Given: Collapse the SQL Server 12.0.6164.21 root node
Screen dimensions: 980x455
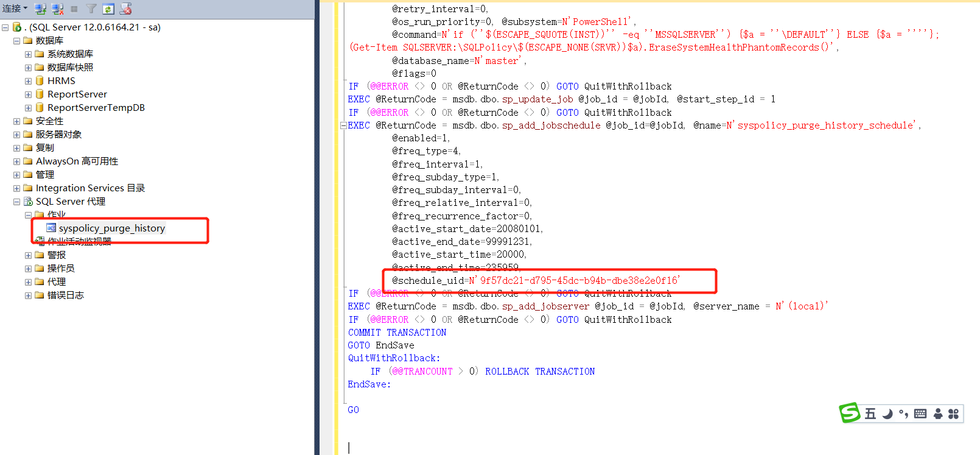Looking at the screenshot, I should (x=5, y=27).
